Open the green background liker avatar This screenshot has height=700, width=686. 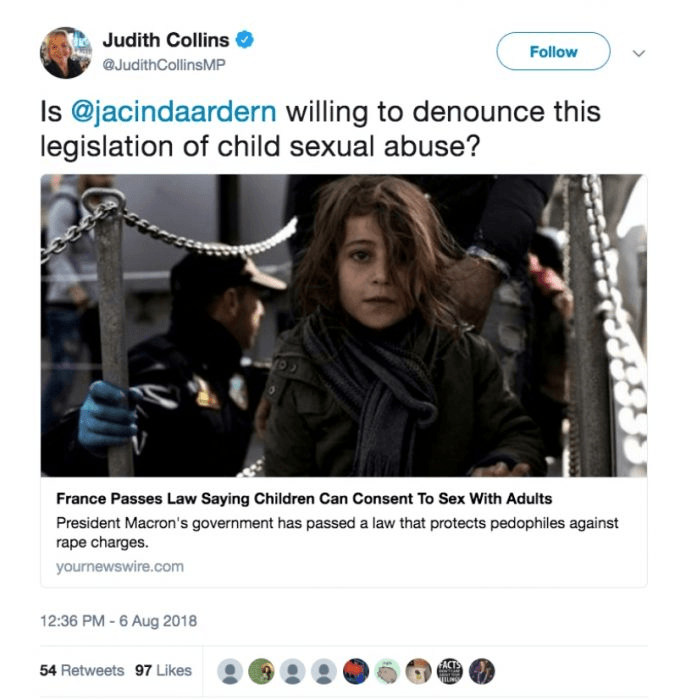pos(261,671)
